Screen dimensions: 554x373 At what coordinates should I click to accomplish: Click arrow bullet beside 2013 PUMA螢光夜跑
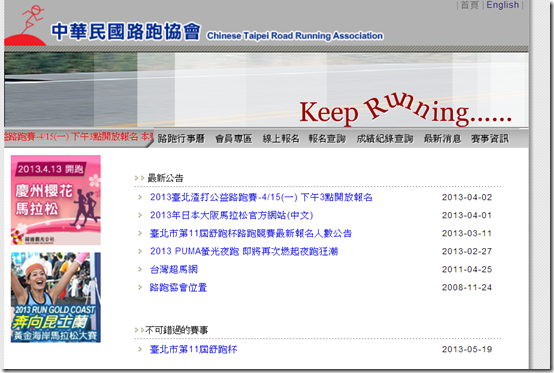(x=140, y=251)
